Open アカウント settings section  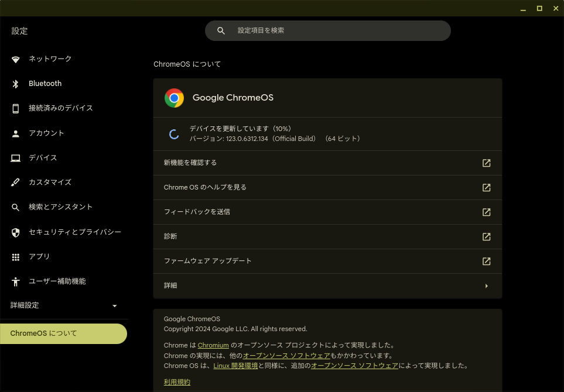[46, 133]
